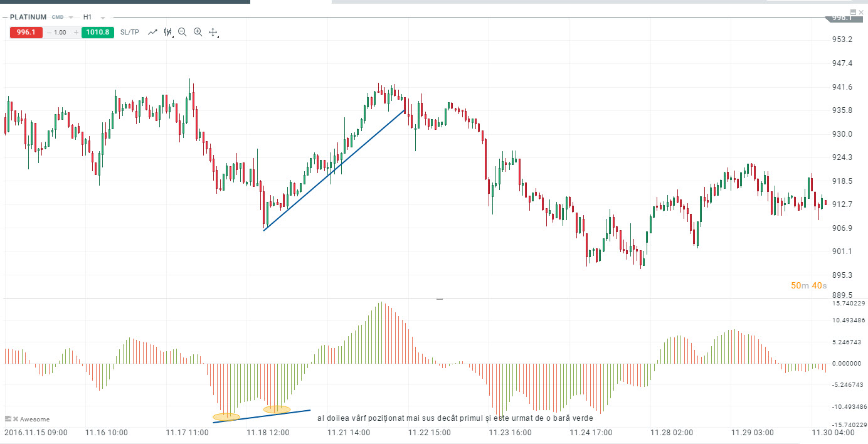Remove the Awesome indicator via its X icon
The image size is (868, 444).
[16, 418]
